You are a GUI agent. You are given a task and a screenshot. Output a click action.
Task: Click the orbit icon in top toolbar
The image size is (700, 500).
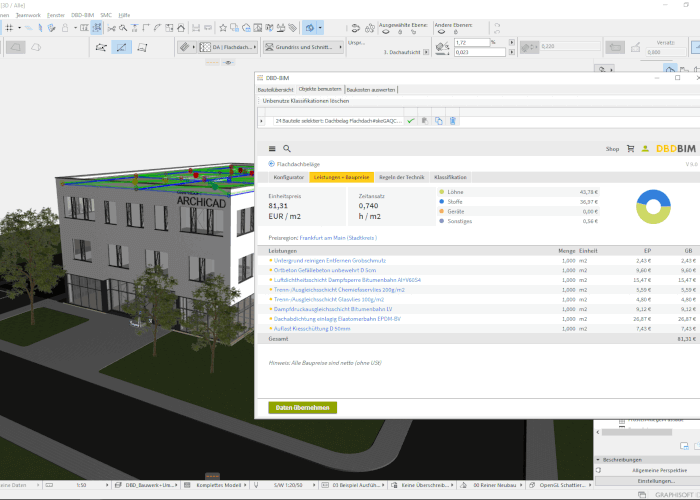click(356, 29)
